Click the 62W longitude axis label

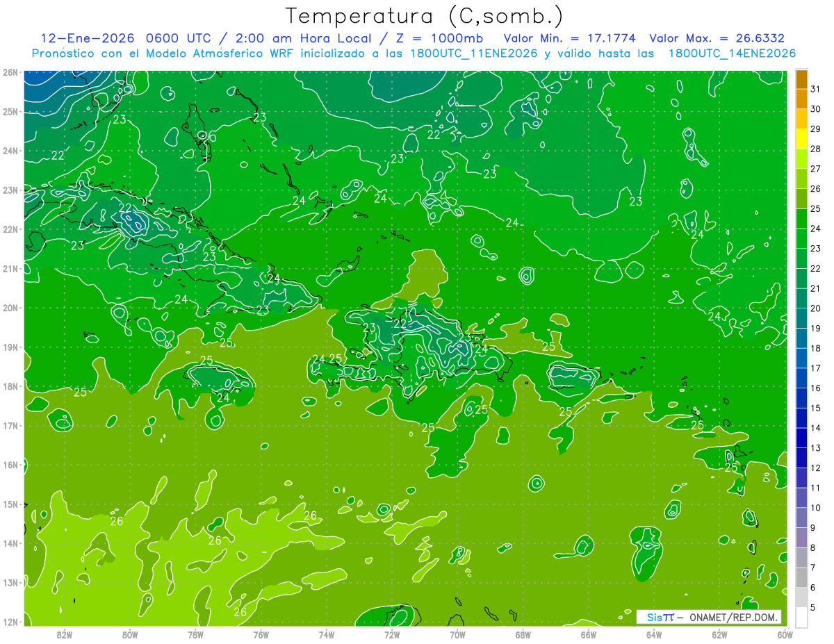point(719,635)
